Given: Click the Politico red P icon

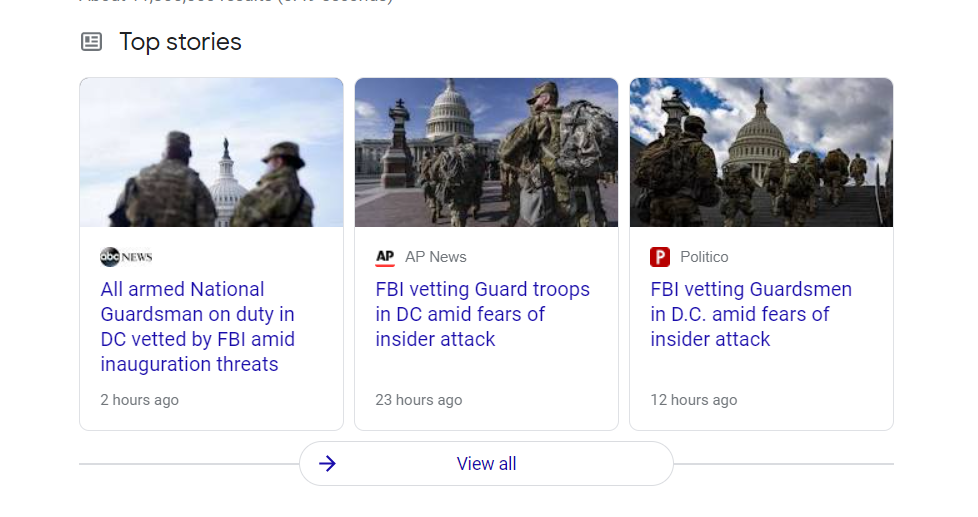Looking at the screenshot, I should pos(660,257).
